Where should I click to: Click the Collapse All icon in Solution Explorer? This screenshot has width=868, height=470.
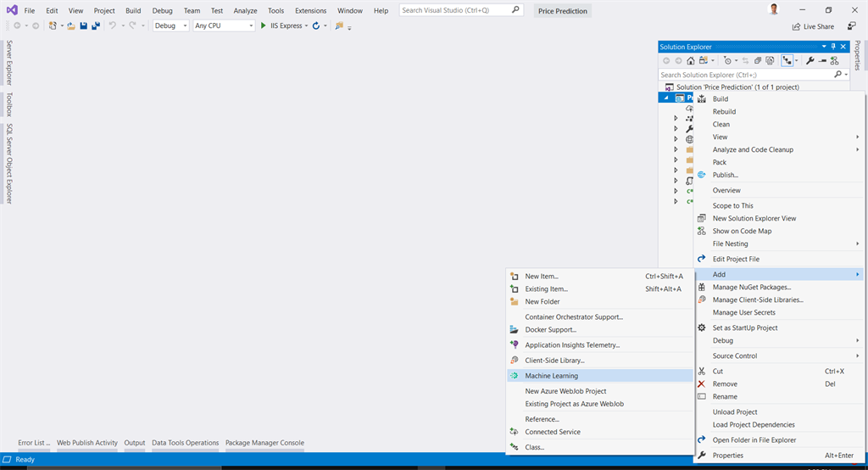coord(758,60)
